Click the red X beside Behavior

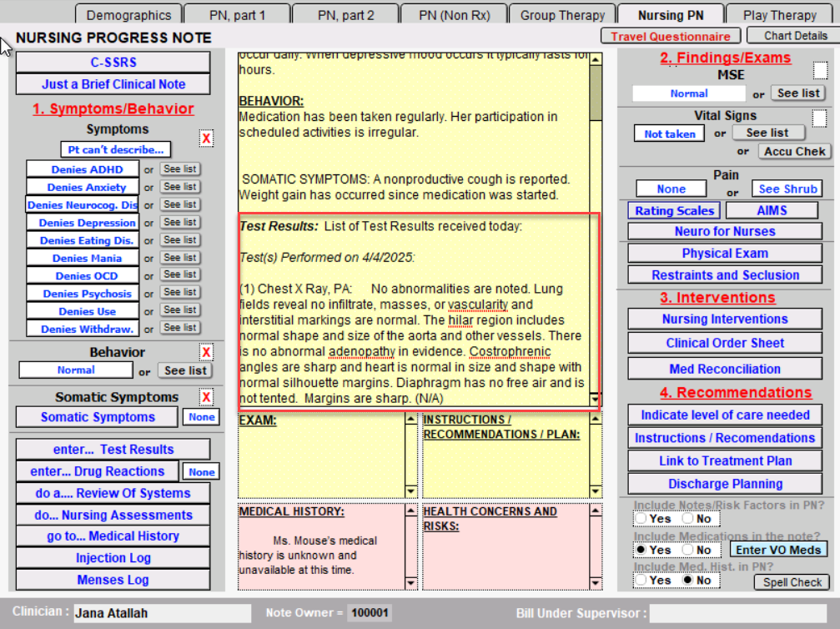pos(206,352)
